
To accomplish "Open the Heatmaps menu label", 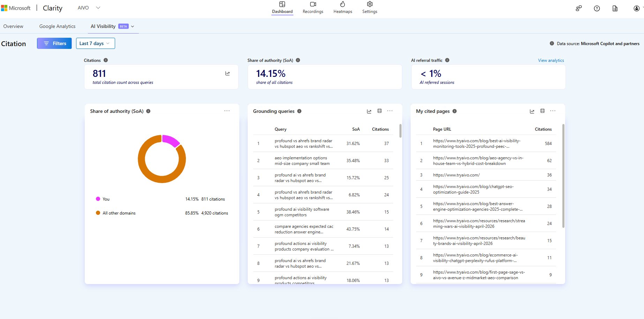I will click(x=343, y=12).
